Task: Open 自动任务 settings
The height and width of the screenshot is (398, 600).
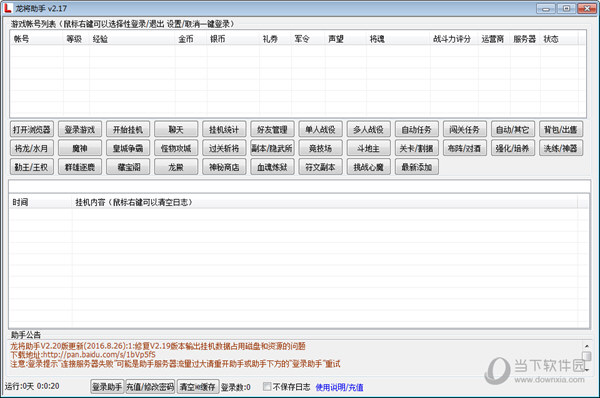Action: [416, 129]
